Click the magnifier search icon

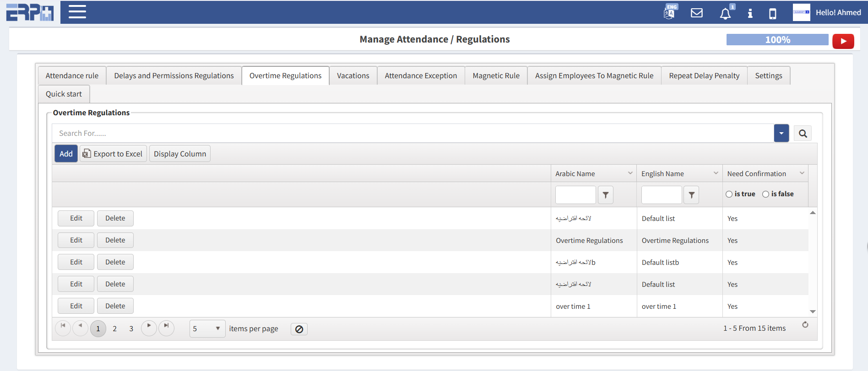click(x=803, y=134)
